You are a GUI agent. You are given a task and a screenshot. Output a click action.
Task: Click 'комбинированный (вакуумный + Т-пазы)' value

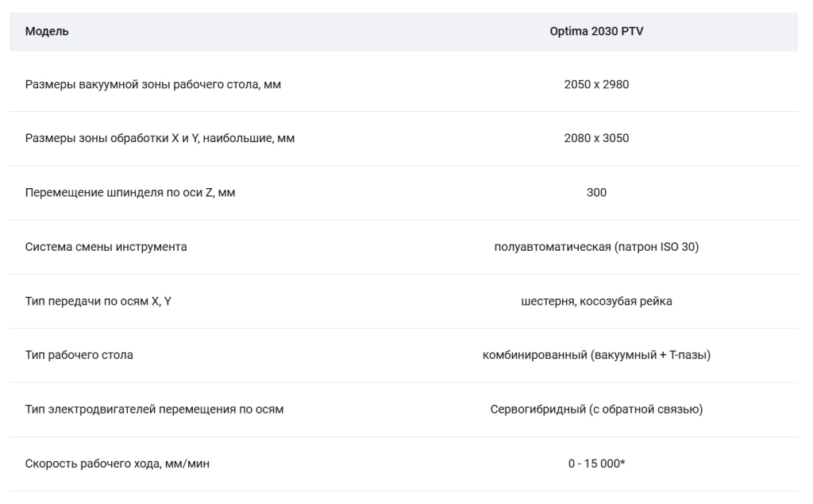point(596,356)
